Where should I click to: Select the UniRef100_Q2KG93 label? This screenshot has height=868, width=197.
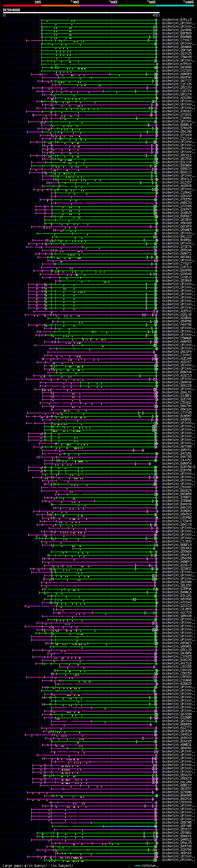point(177,196)
